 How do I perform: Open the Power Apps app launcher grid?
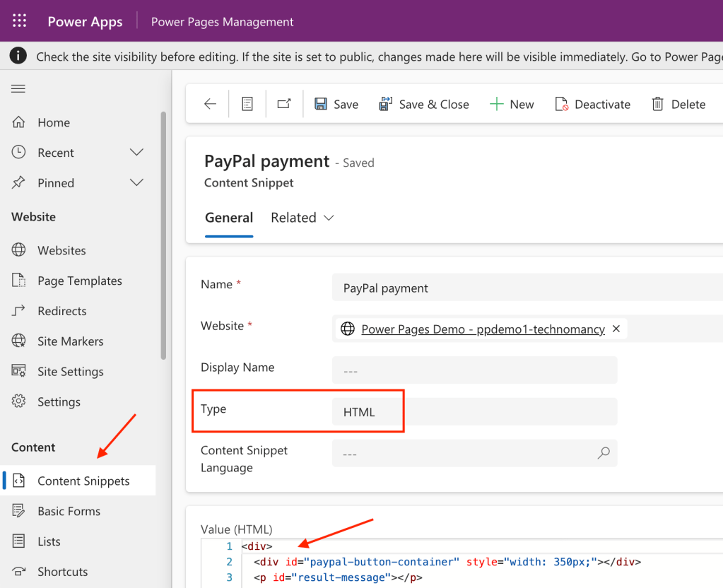(20, 21)
